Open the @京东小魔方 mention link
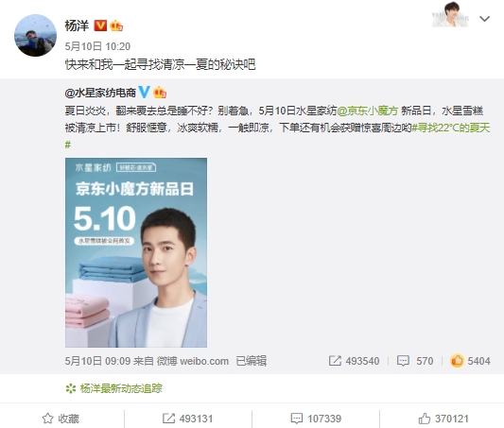The image size is (504, 428). (368, 111)
